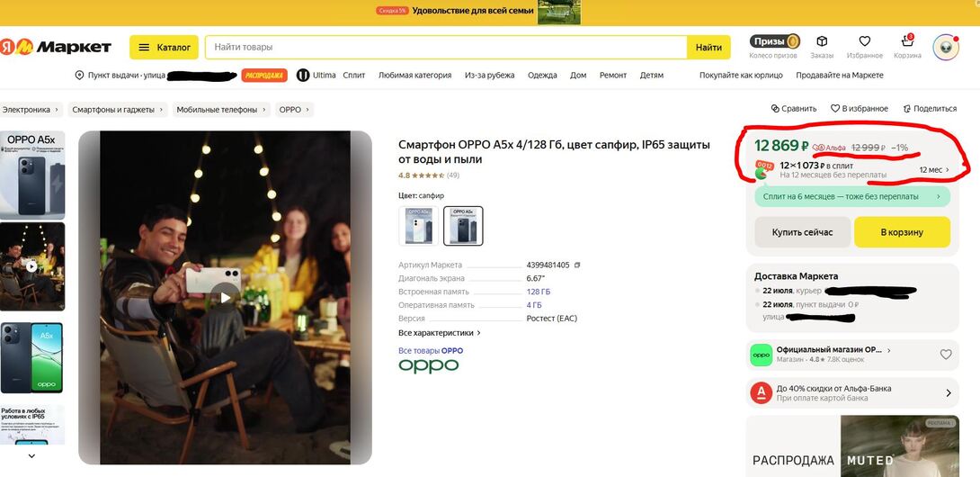Select the white color phone variant
The height and width of the screenshot is (477, 980).
pyautogui.click(x=419, y=226)
